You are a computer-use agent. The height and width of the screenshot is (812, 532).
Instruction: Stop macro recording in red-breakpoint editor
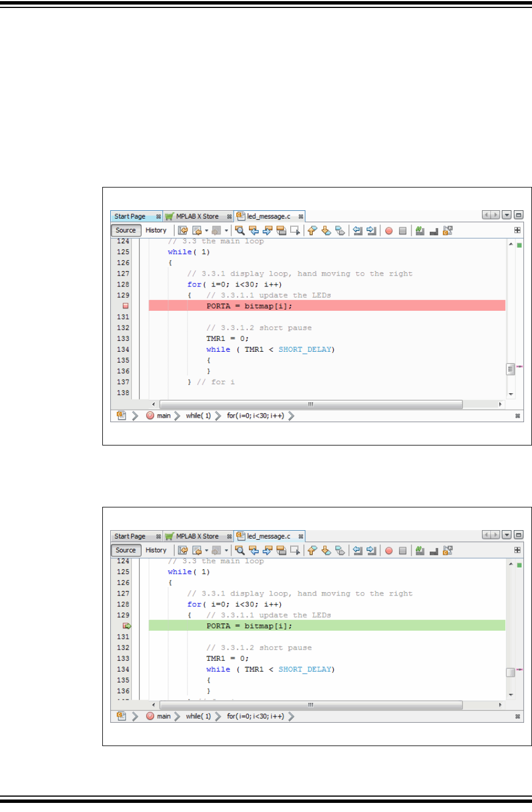402,231
